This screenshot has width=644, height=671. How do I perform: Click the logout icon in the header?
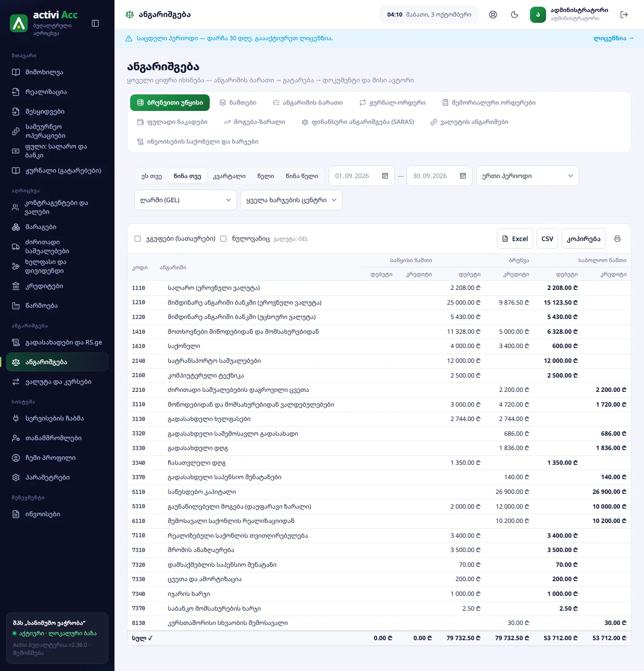[624, 15]
